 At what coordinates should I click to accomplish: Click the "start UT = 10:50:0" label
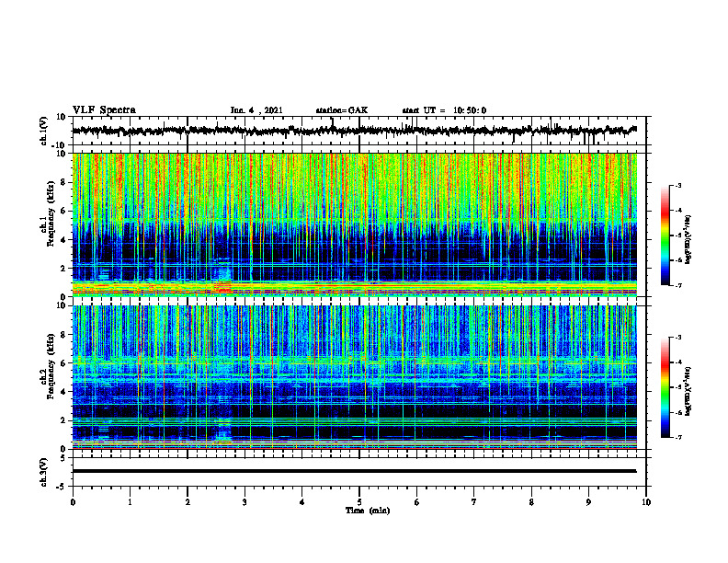click(444, 110)
